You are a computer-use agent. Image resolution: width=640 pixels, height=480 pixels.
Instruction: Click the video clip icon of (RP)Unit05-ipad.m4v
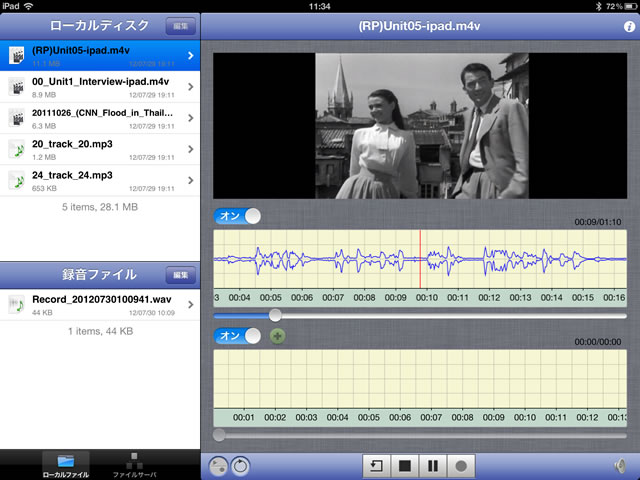16,56
